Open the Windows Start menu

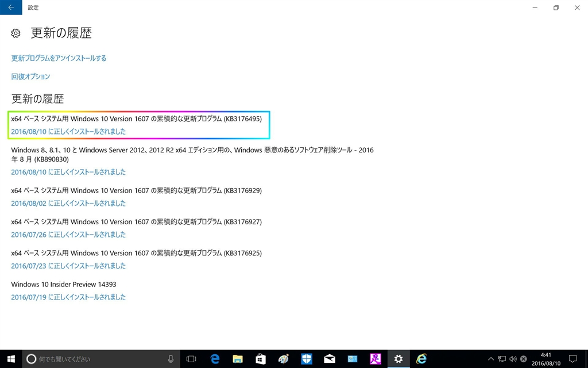pyautogui.click(x=11, y=359)
